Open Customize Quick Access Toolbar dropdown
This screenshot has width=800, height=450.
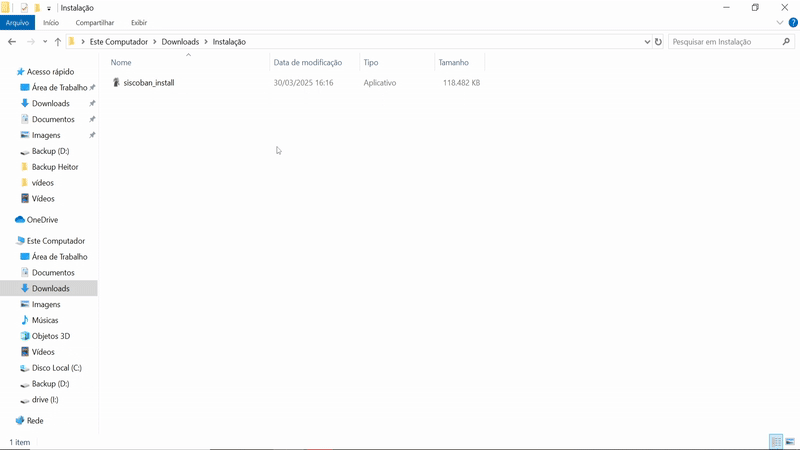(x=49, y=8)
